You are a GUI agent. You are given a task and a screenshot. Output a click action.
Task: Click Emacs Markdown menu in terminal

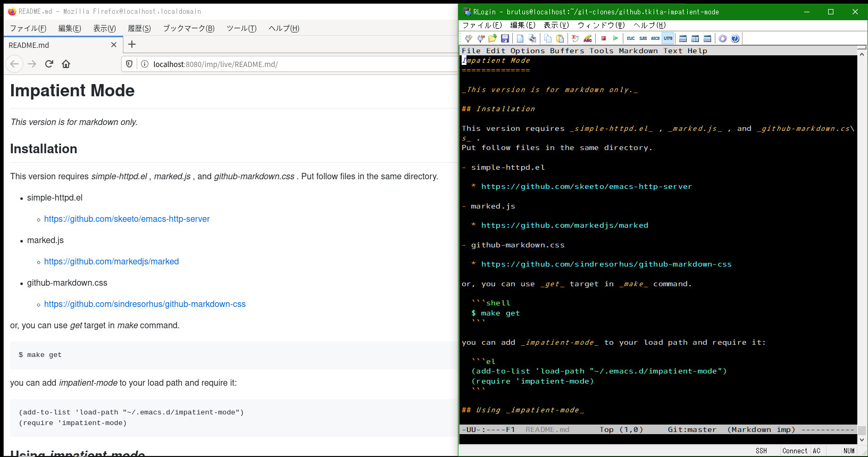point(638,51)
